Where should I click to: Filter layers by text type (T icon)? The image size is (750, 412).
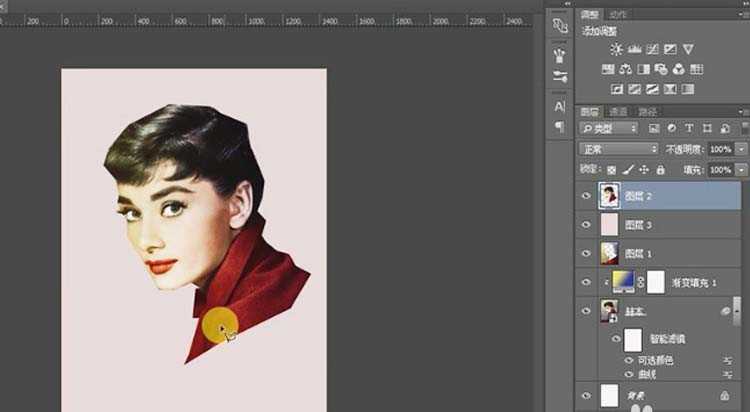click(x=689, y=128)
